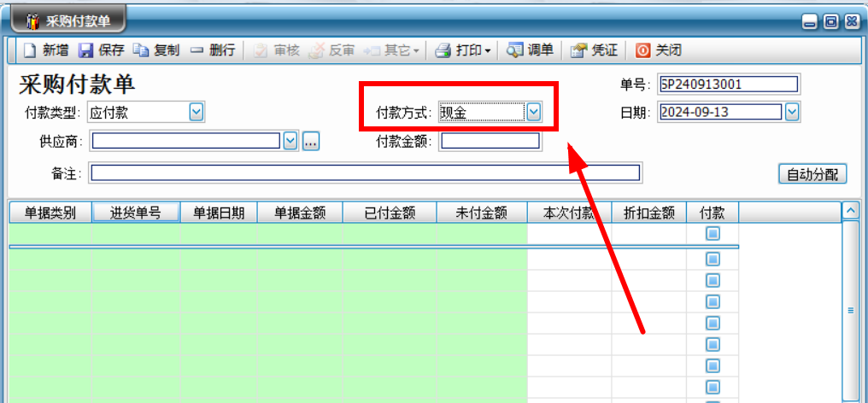Toggle the fourth row's 付款 checkbox
Screen dimensions: 868x403
click(713, 301)
